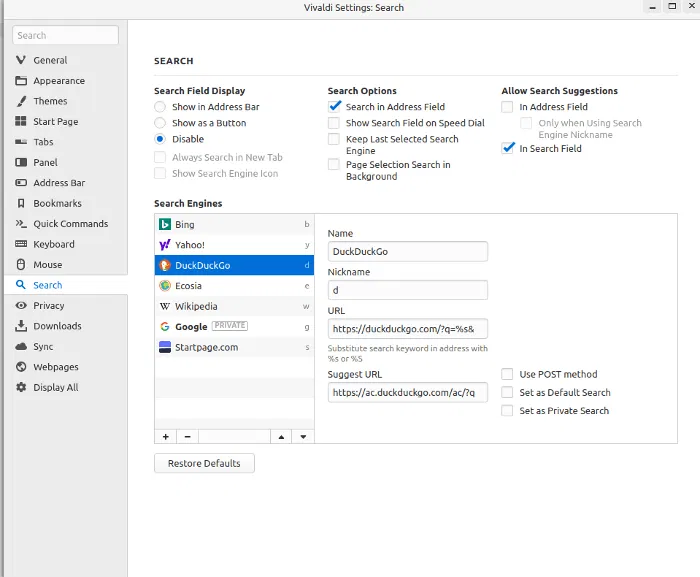Click the Address Bar icon
700x577 pixels.
tap(21, 183)
